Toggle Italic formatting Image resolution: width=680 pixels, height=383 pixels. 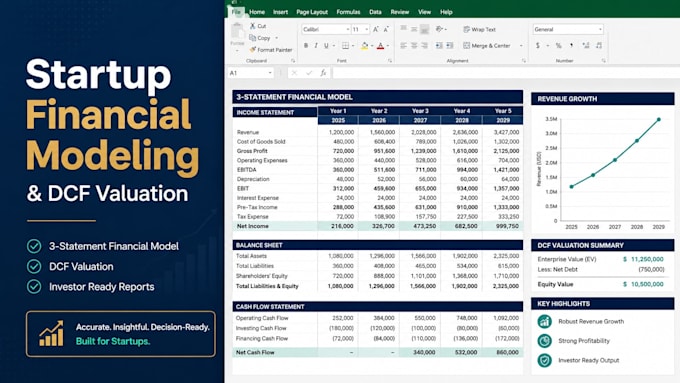pyautogui.click(x=316, y=46)
